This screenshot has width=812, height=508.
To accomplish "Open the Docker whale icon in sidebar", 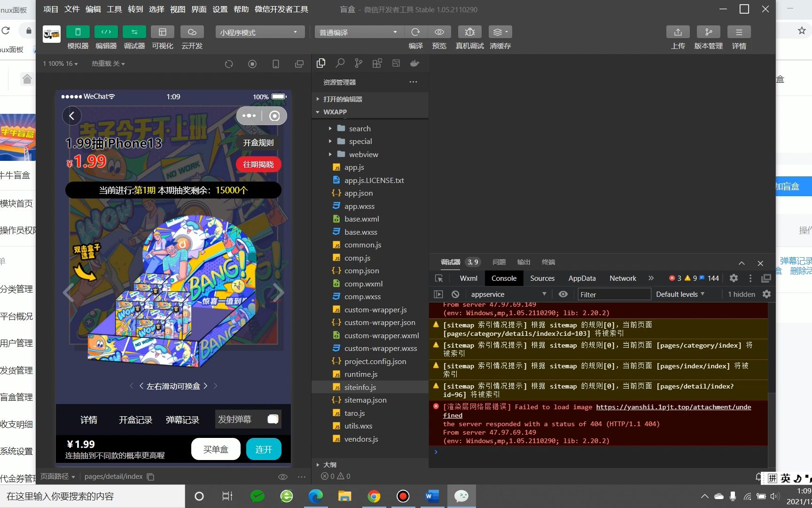I will [414, 63].
